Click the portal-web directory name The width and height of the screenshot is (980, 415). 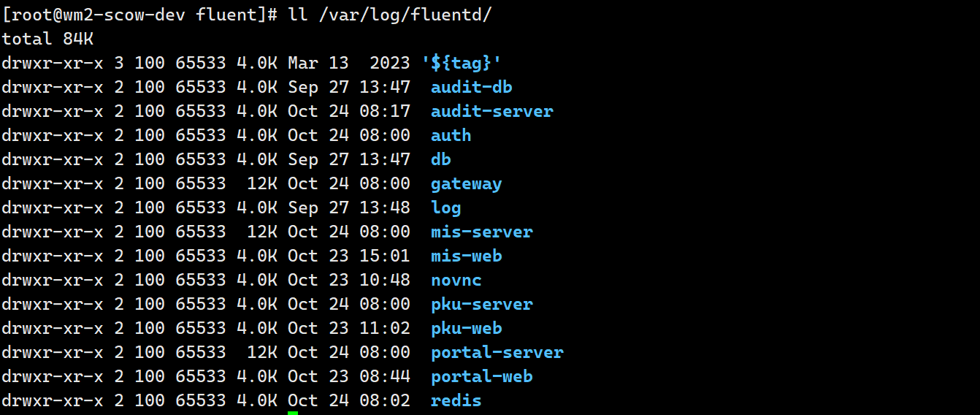pyautogui.click(x=481, y=377)
